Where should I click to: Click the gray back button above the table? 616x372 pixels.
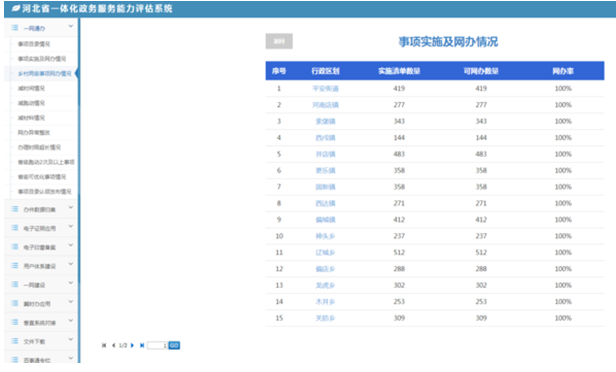[279, 41]
